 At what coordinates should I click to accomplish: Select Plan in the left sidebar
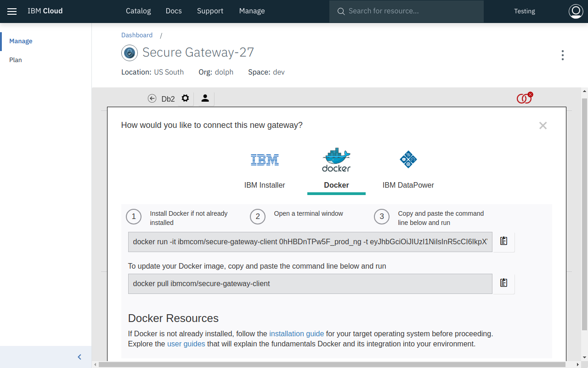[16, 60]
